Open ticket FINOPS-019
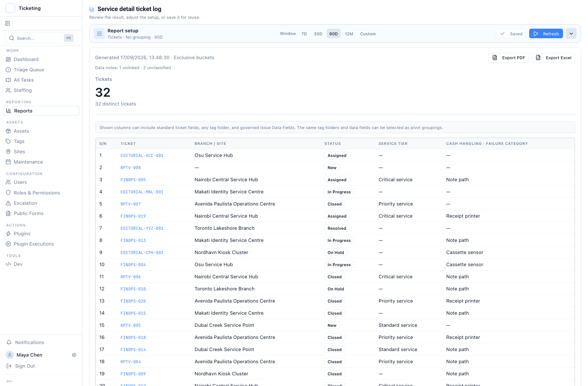 (x=133, y=217)
